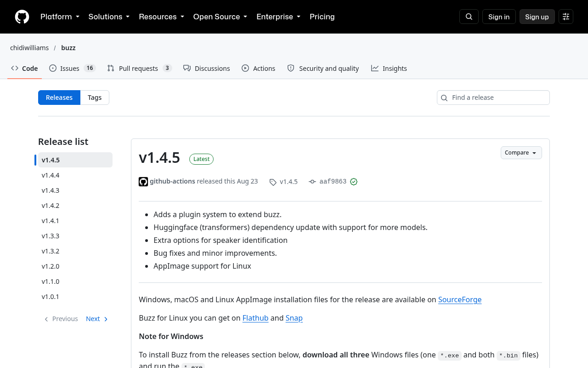588x368 pixels.
Task: Select the Releases toggle button
Action: tap(59, 98)
